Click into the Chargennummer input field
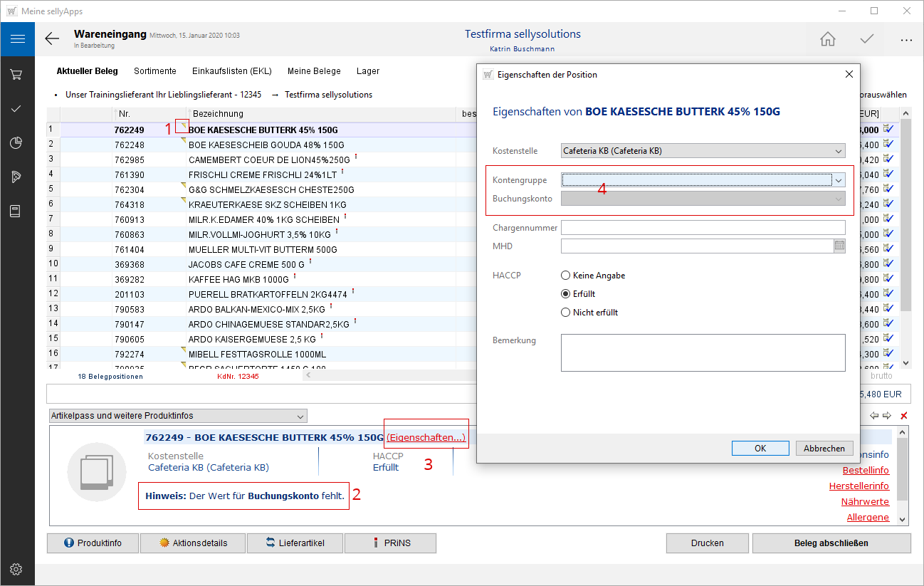The height and width of the screenshot is (586, 924). click(703, 228)
